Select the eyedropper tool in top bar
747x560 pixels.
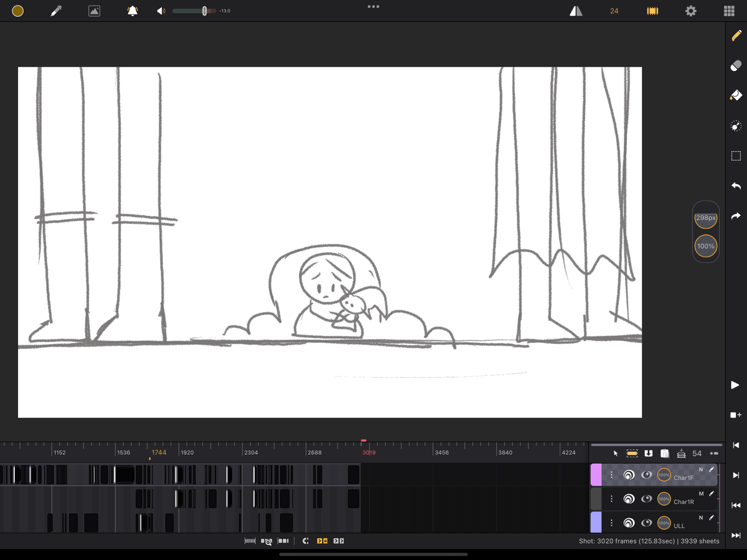pos(56,11)
